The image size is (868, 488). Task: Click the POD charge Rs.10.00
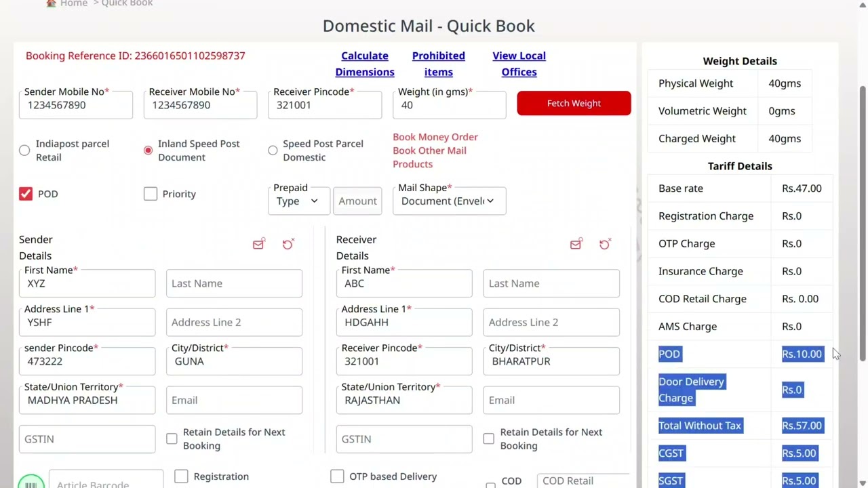[802, 354]
